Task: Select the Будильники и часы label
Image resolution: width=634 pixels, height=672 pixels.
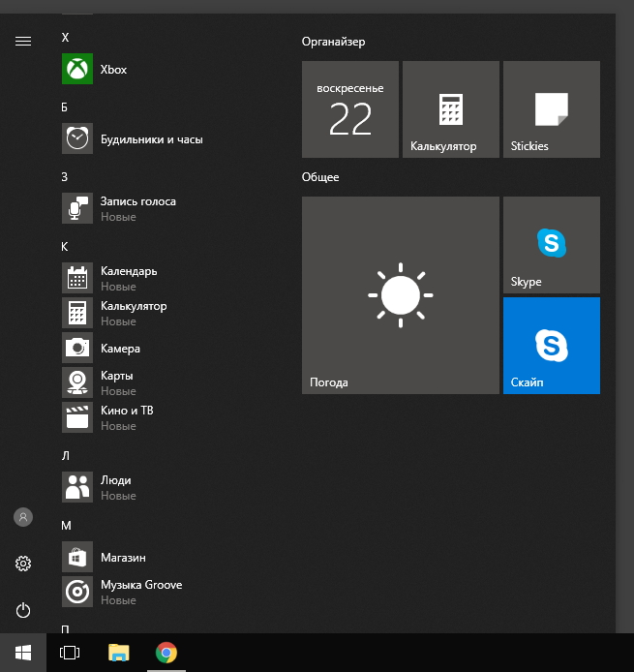Action: [x=152, y=139]
